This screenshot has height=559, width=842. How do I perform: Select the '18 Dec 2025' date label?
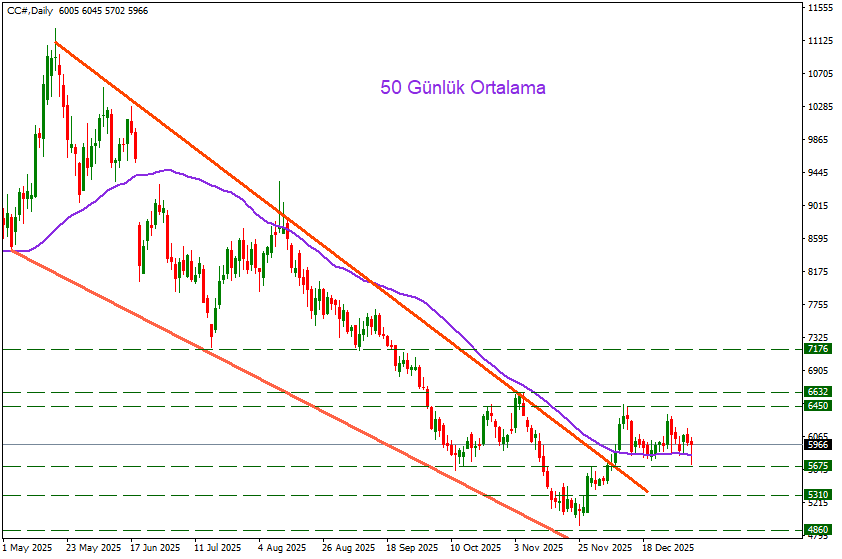click(x=668, y=548)
